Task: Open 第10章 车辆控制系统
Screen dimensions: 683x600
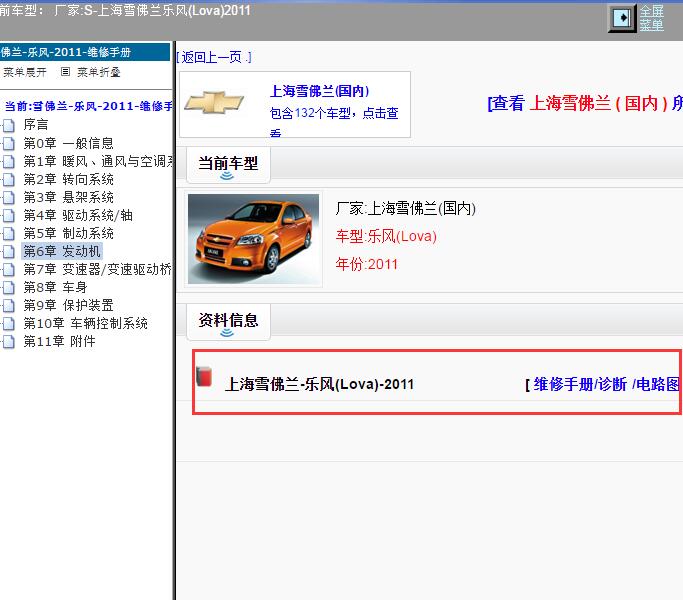Action: (x=85, y=323)
